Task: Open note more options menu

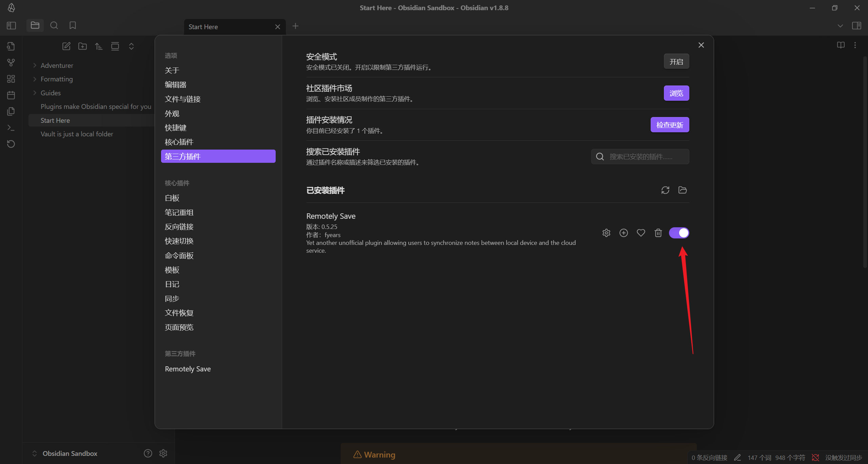Action: click(x=855, y=45)
